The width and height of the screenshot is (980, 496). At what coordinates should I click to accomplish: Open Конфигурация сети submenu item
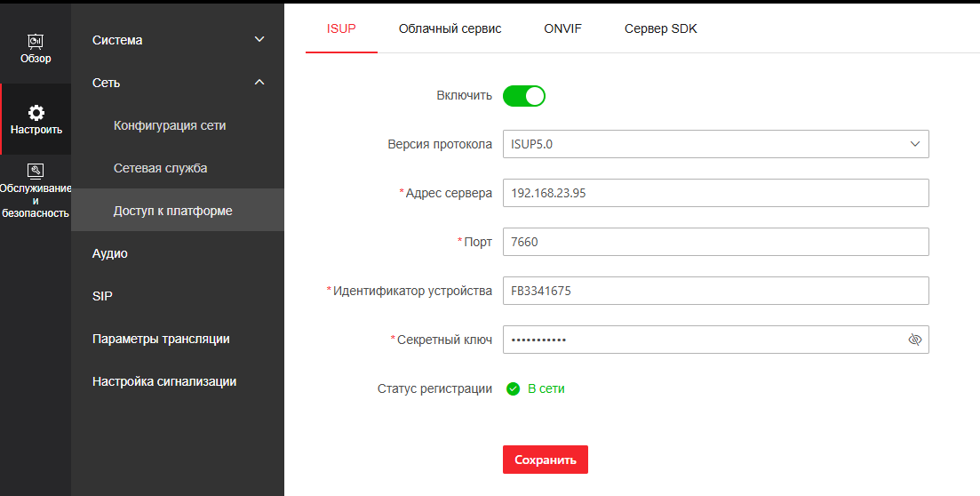(x=170, y=125)
